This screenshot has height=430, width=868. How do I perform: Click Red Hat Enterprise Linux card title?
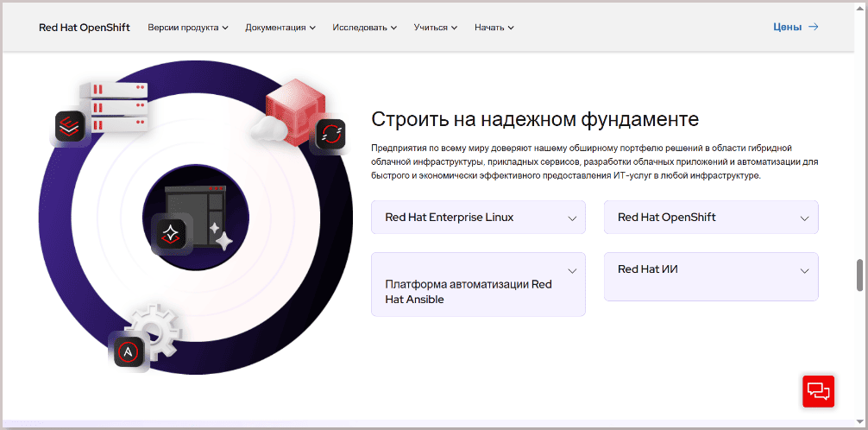[450, 218]
